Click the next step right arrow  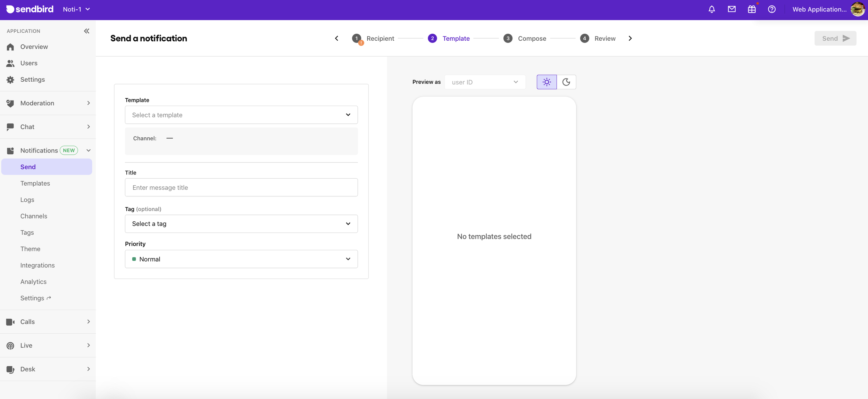[630, 38]
